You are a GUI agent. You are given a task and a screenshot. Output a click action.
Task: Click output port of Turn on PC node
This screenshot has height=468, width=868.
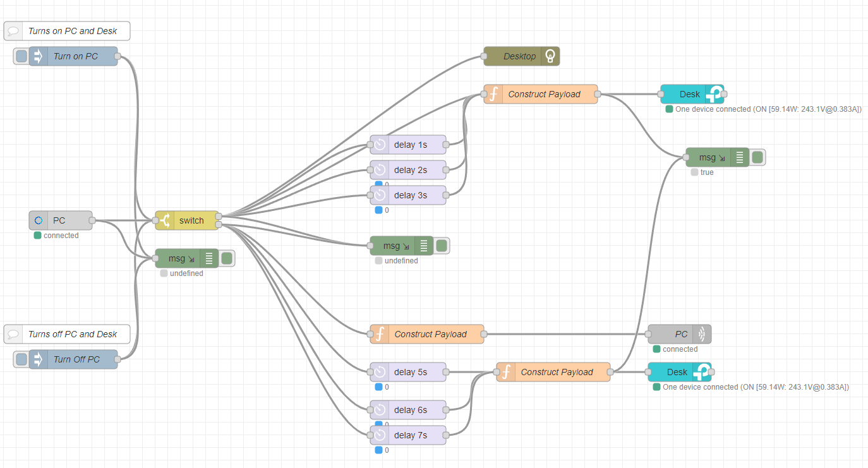pos(118,56)
